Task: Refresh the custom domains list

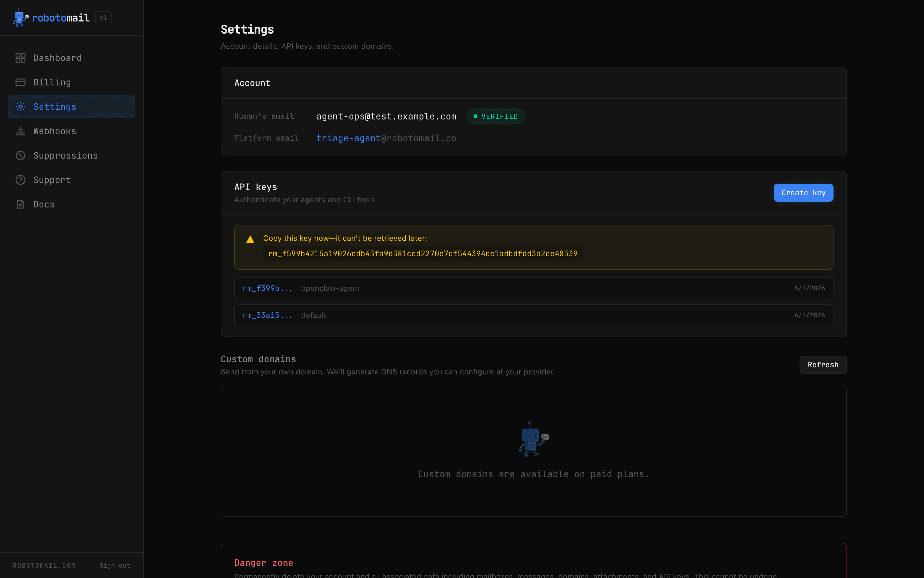Action: point(823,365)
